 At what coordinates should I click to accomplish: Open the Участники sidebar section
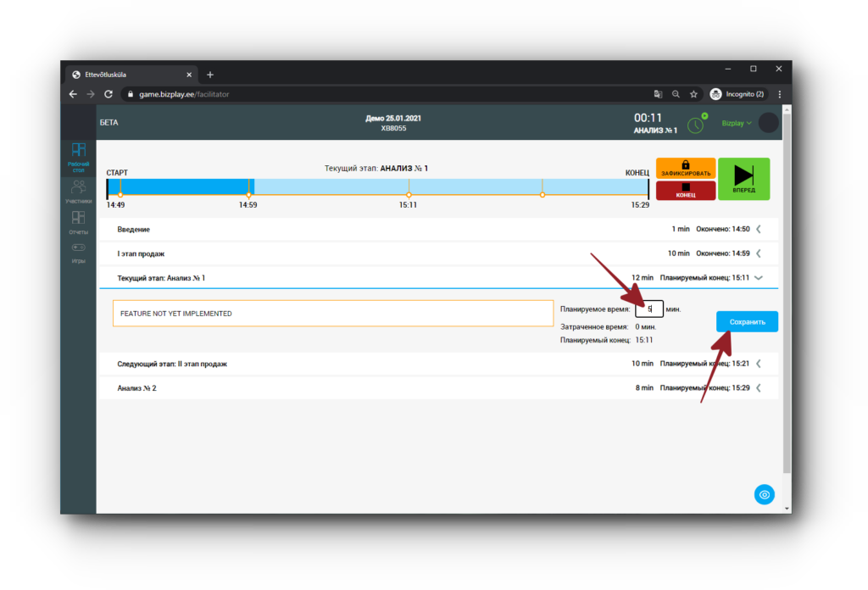[78, 192]
